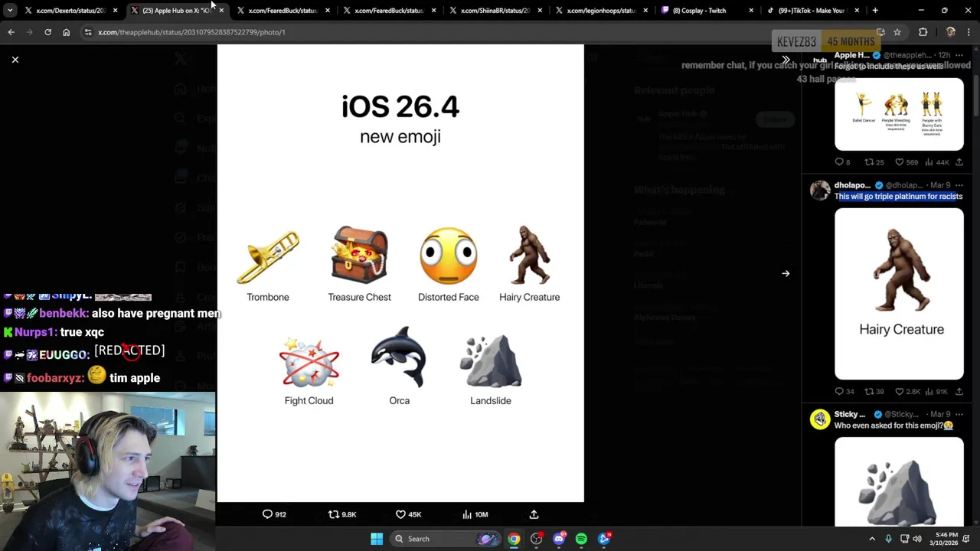The image size is (980, 551).
Task: Switch to the first x.com/FearedBuck tab
Action: click(x=281, y=11)
